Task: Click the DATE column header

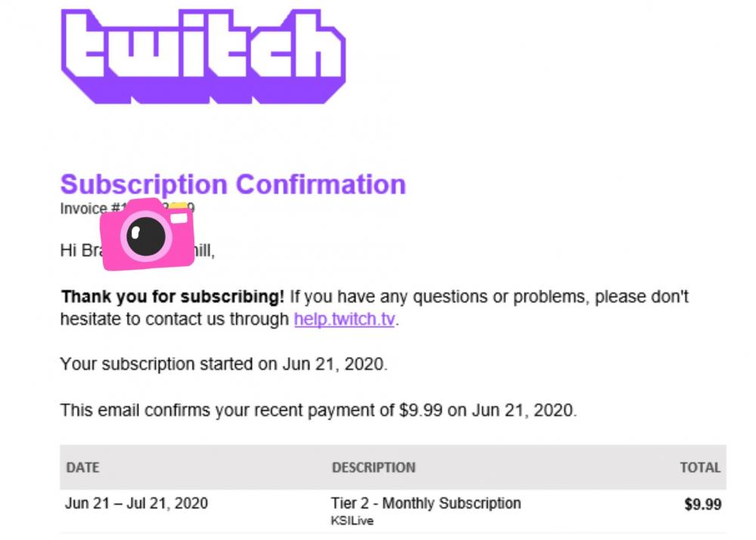Action: 83,467
